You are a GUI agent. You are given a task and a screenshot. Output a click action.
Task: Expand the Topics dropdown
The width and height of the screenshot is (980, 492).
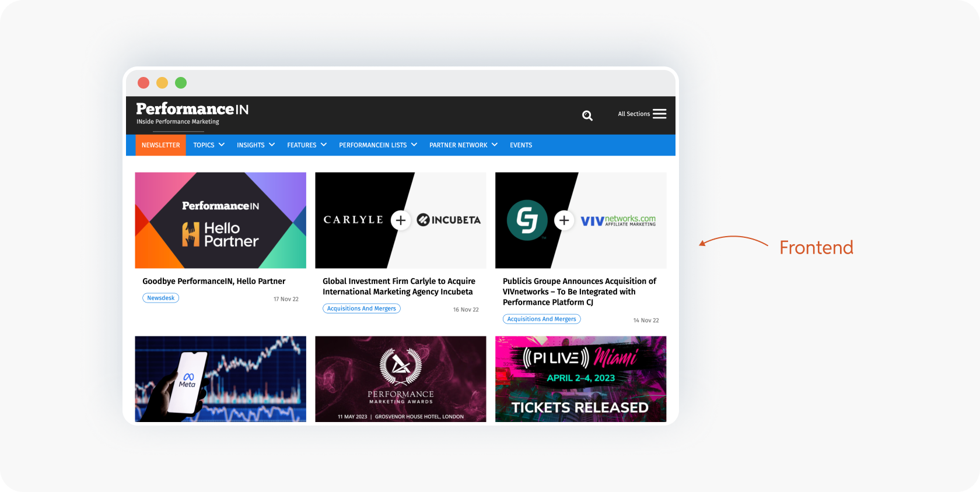tap(209, 145)
